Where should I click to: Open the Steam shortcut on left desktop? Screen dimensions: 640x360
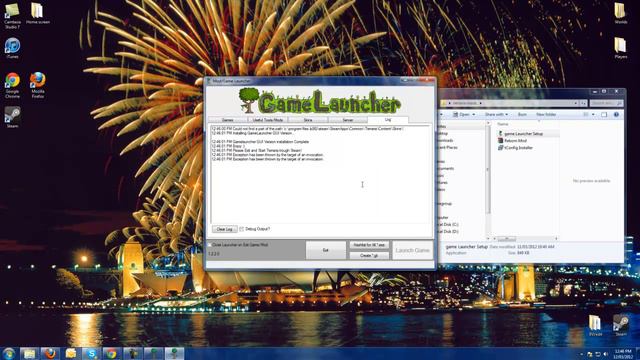tap(12, 117)
